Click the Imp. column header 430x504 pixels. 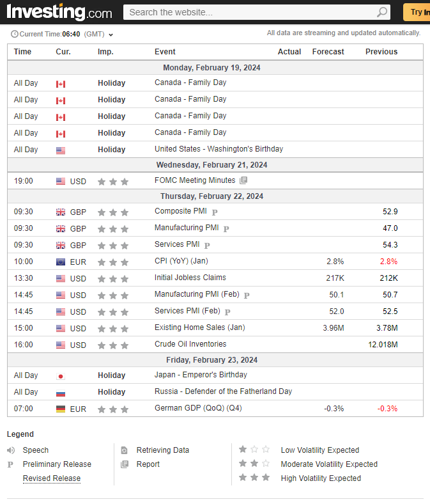point(105,52)
